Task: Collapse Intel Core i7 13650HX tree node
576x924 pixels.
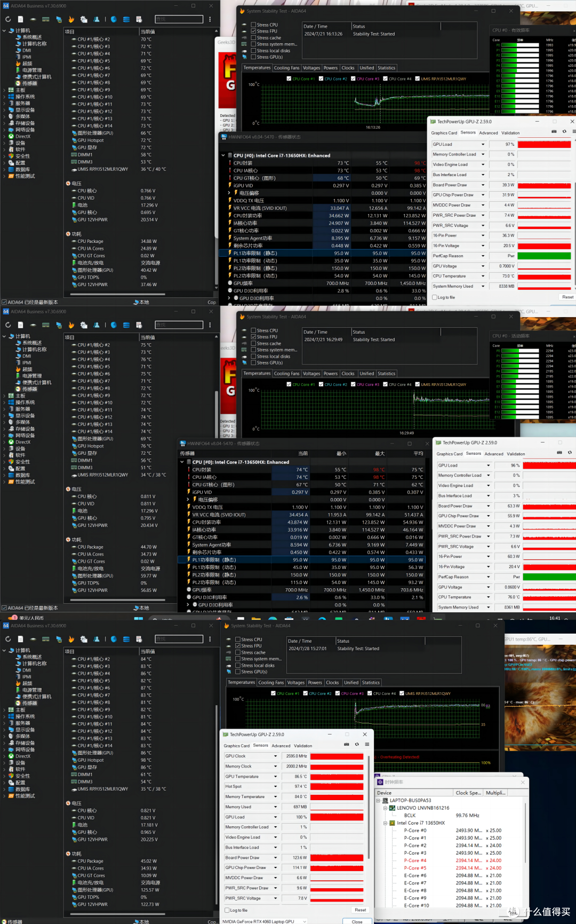Action: [x=386, y=823]
